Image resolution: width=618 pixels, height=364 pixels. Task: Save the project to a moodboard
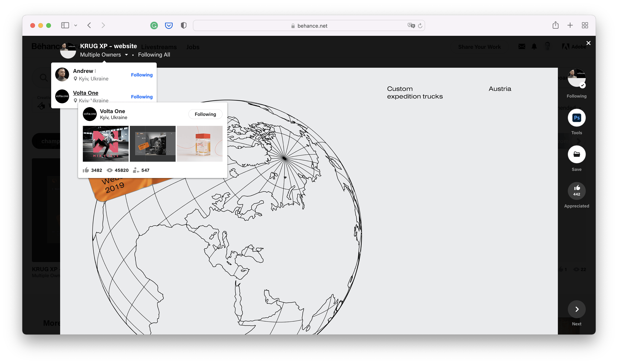click(577, 154)
